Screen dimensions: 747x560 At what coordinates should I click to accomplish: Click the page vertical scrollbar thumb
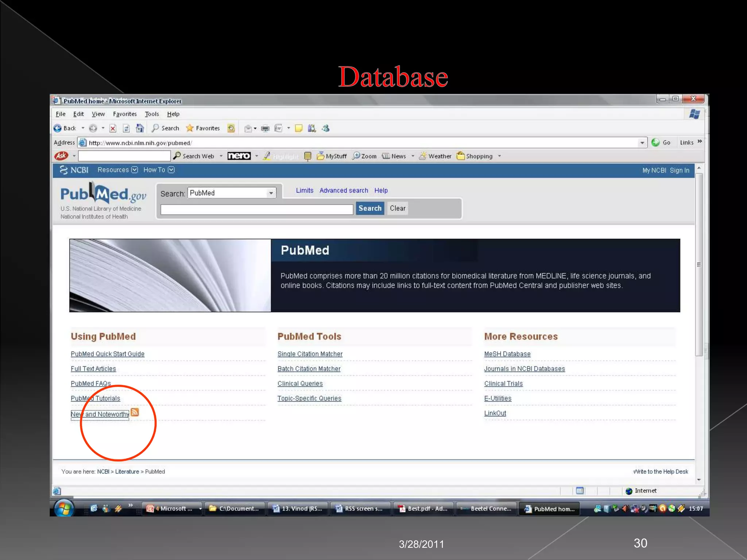coord(699,264)
